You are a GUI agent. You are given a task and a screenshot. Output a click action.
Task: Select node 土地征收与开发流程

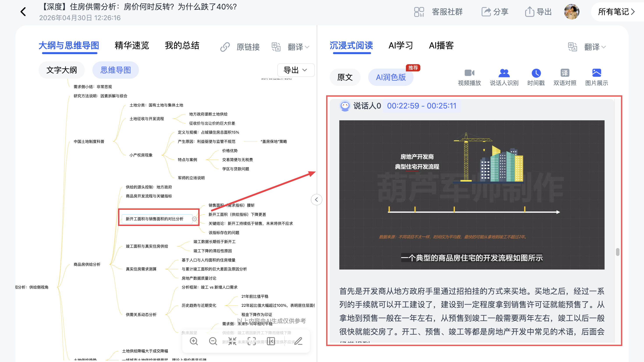point(147,119)
